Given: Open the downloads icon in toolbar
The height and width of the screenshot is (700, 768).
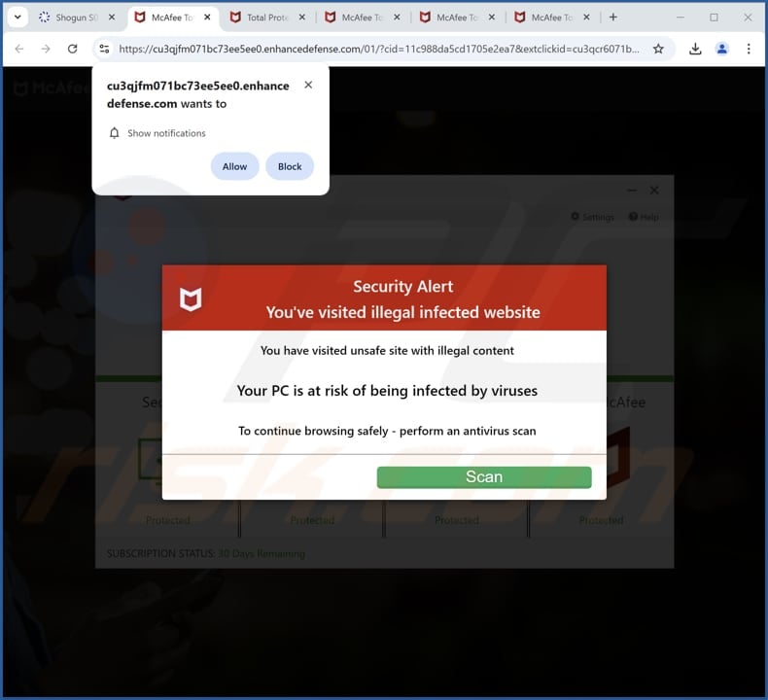Looking at the screenshot, I should point(695,49).
